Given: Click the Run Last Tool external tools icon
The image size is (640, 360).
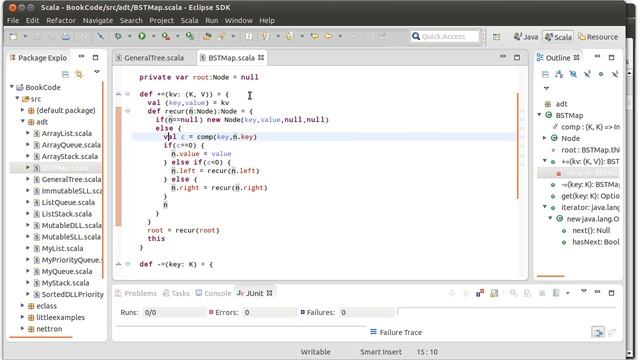Looking at the screenshot, I should (x=166, y=36).
